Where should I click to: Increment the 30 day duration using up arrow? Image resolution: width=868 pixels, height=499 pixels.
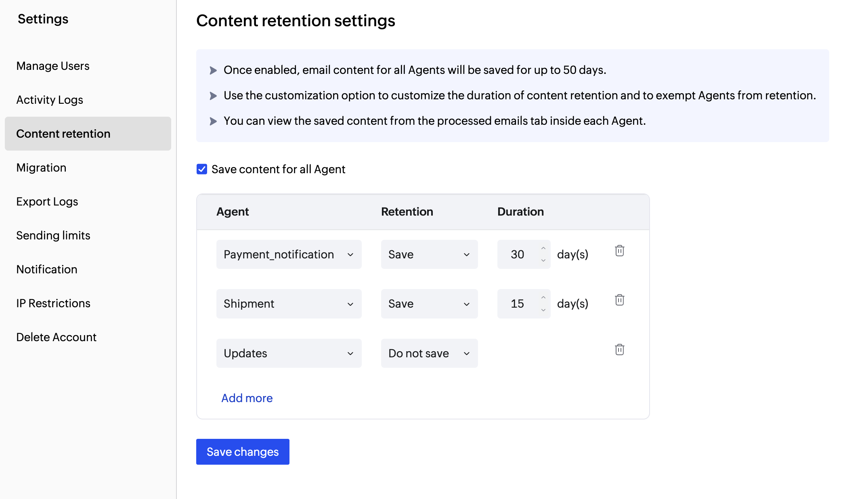(543, 249)
